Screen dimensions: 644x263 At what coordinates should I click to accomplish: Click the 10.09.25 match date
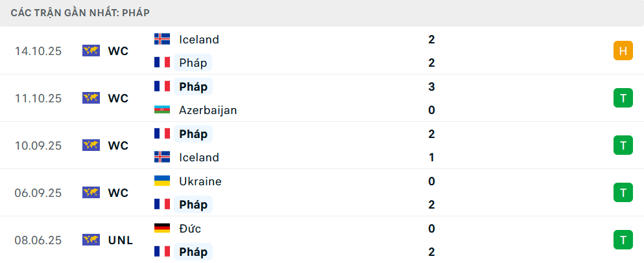tap(38, 146)
